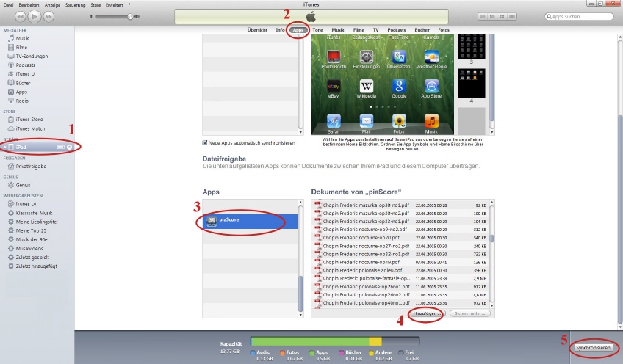
Task: Select Chopin Frederic nocturne-op49.pdf
Action: (x=402, y=262)
